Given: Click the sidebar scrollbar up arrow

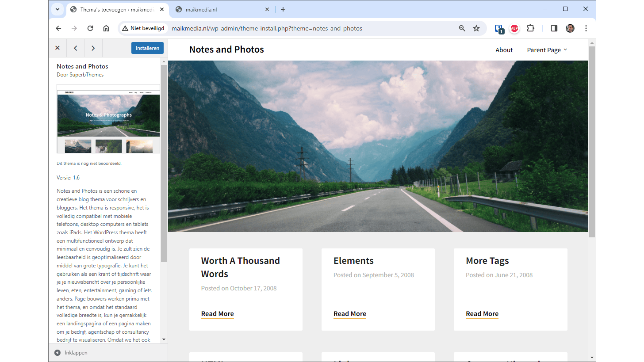Looking at the screenshot, I should click(x=164, y=61).
